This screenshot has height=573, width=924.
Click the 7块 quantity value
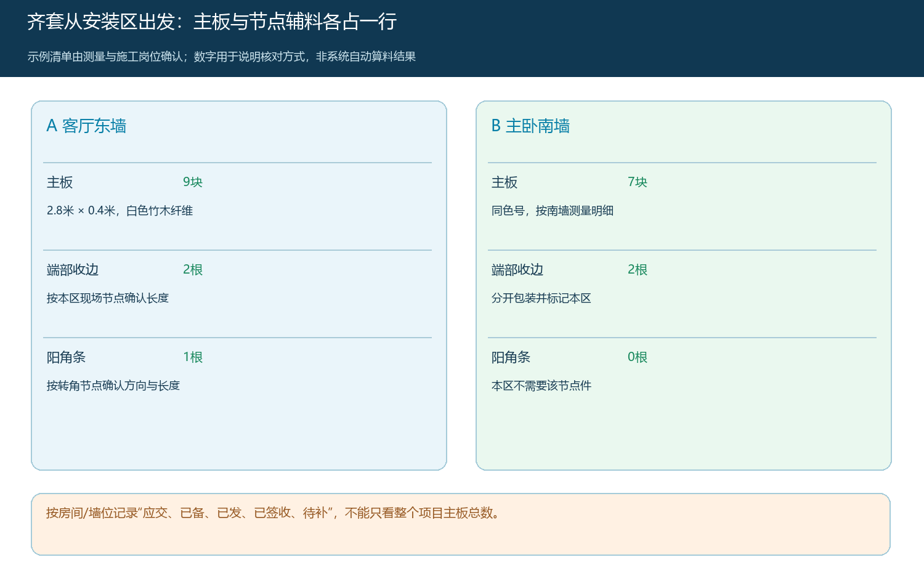[x=638, y=182]
